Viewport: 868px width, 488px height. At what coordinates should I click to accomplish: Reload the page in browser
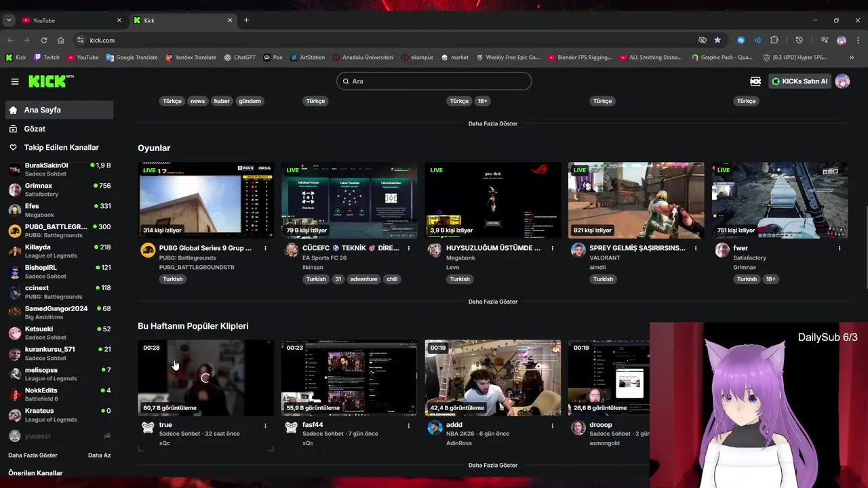point(43,40)
